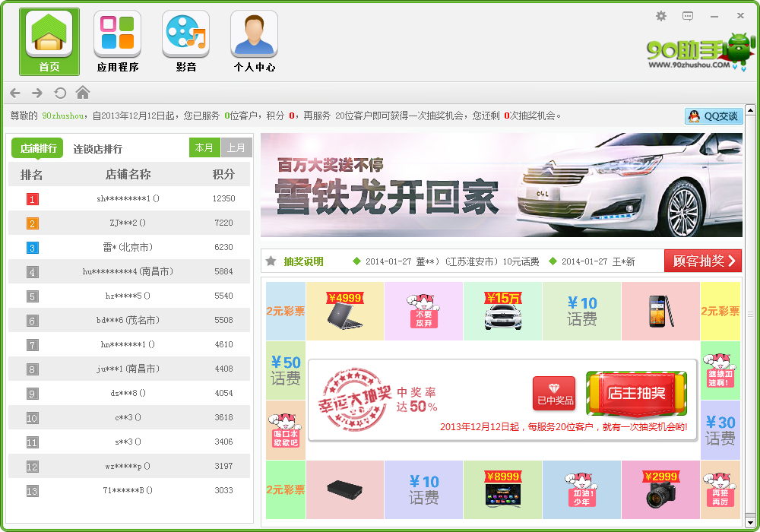760x532 pixels.
Task: Select the 不要放弃 cat tile
Action: point(423,311)
